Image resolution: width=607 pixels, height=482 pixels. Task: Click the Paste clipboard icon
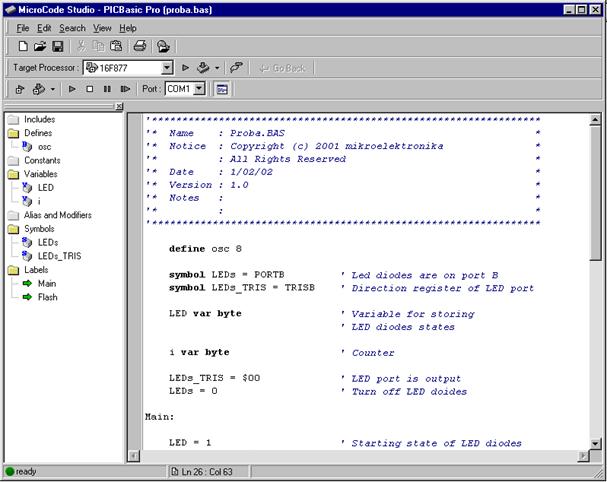pos(116,46)
